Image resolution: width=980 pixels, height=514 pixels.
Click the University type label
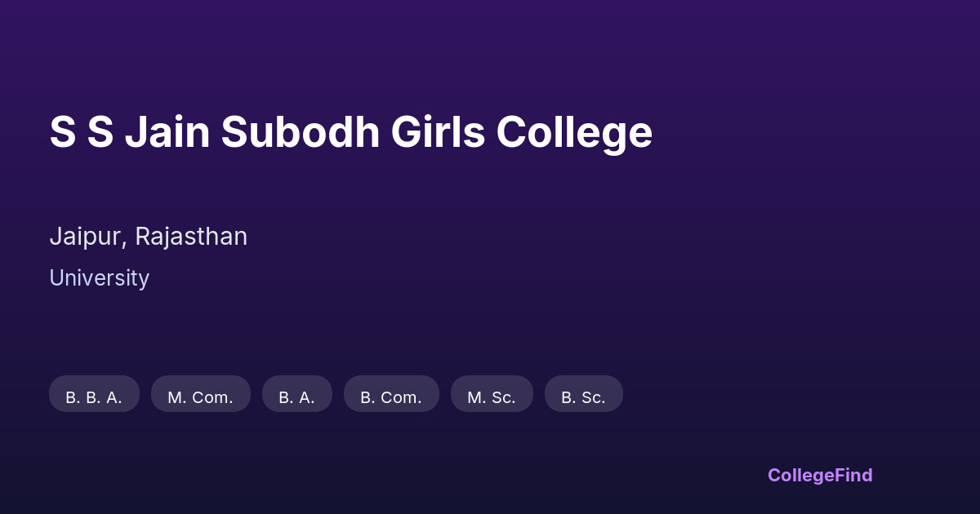coord(99,278)
